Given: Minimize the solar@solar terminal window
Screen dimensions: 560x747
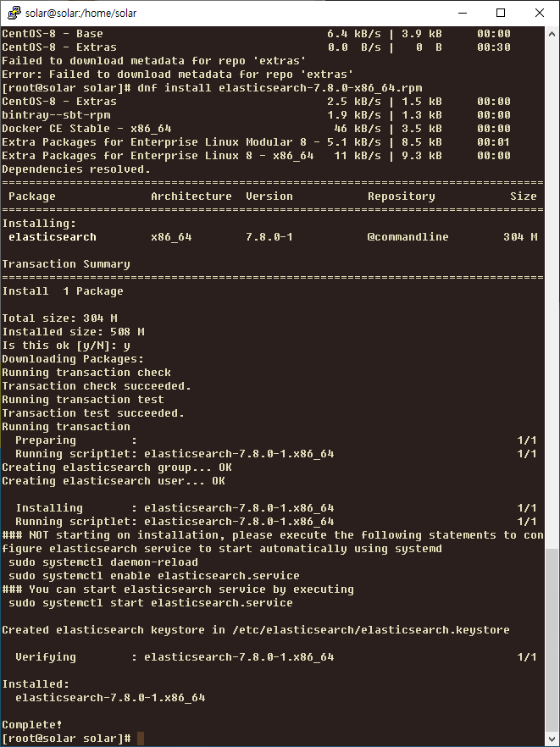Looking at the screenshot, I should click(x=463, y=13).
